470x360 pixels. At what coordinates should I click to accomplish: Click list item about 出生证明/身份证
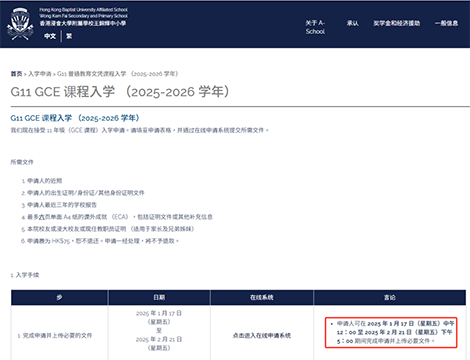pyautogui.click(x=86, y=193)
